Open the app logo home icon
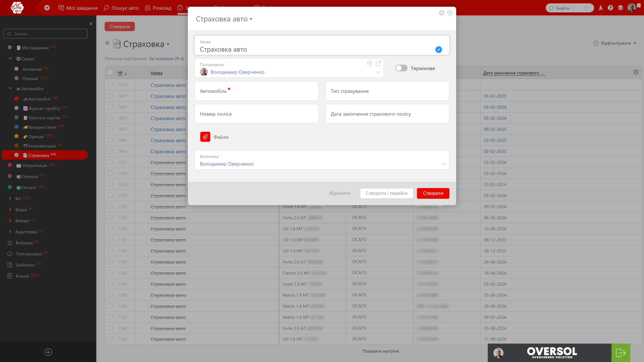 pos(17,7)
